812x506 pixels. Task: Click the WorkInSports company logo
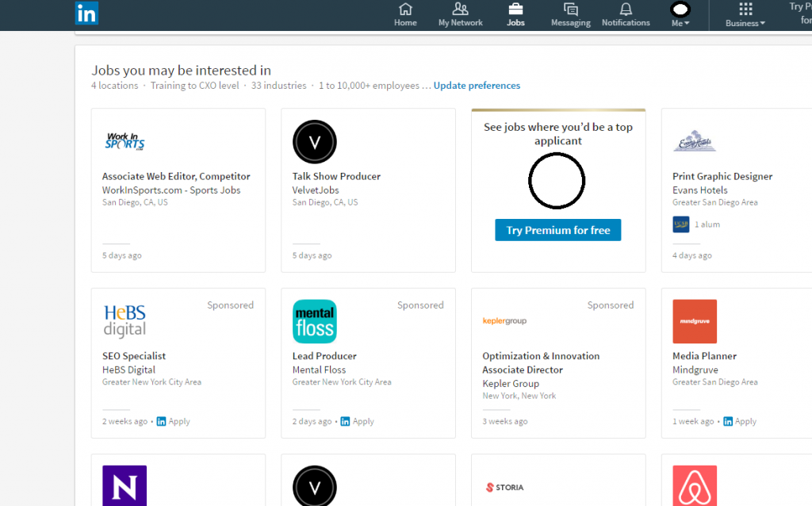(124, 141)
